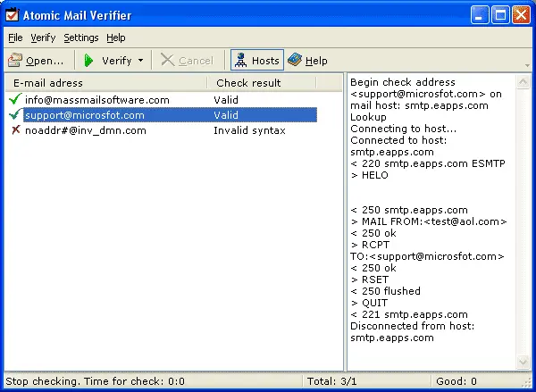Expand the Verify button dropdown arrow
Image resolution: width=536 pixels, height=392 pixels.
pyautogui.click(x=141, y=61)
